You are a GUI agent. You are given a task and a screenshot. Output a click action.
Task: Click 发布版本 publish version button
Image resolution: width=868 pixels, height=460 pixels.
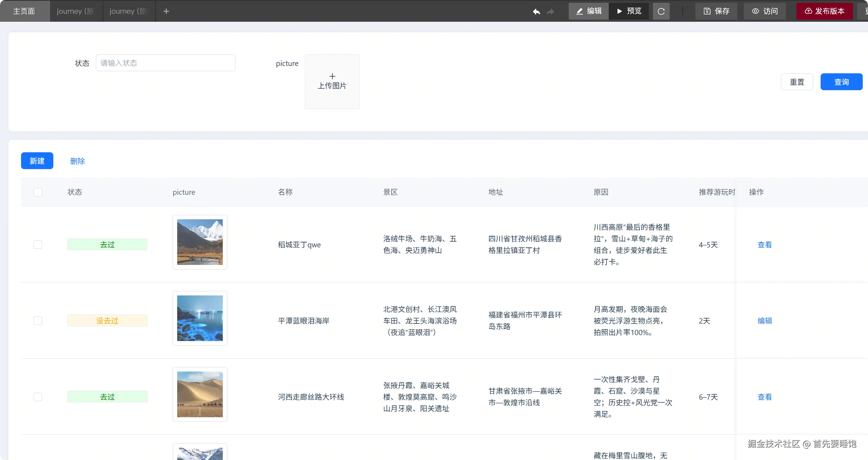point(824,11)
